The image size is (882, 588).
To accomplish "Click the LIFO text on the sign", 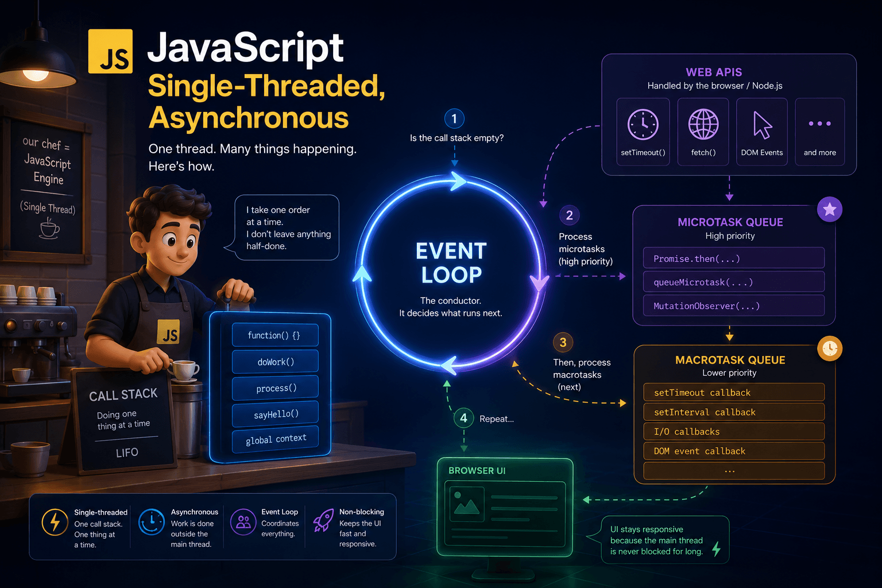I will click(x=127, y=452).
